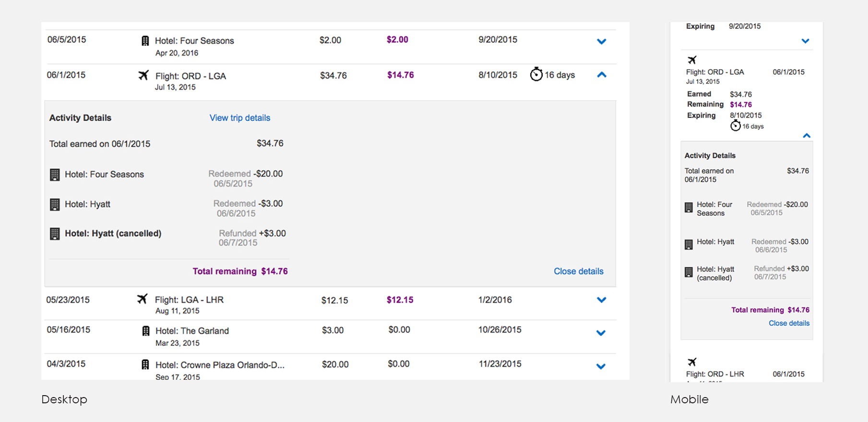Viewport: 868px width, 422px height.
Task: Click the 05/23/2015 activity date
Action: [x=68, y=300]
